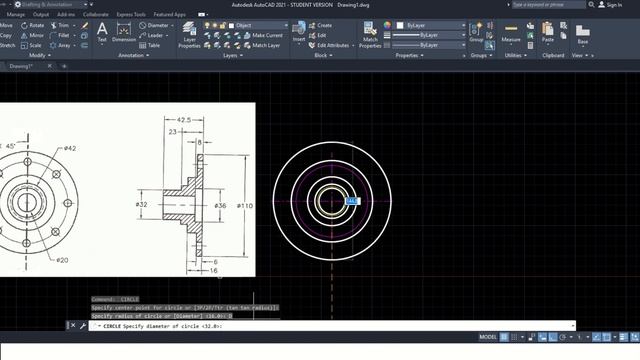Toggle snap mode in status bar
The width and height of the screenshot is (640, 360).
514,337
